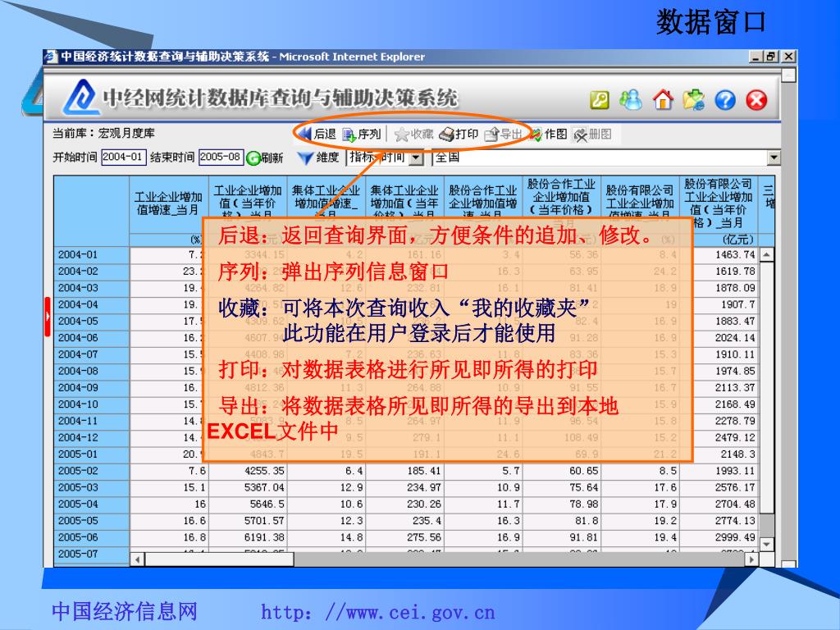
Task: Click the table's vertical scrollbar up arrow
Action: (767, 255)
